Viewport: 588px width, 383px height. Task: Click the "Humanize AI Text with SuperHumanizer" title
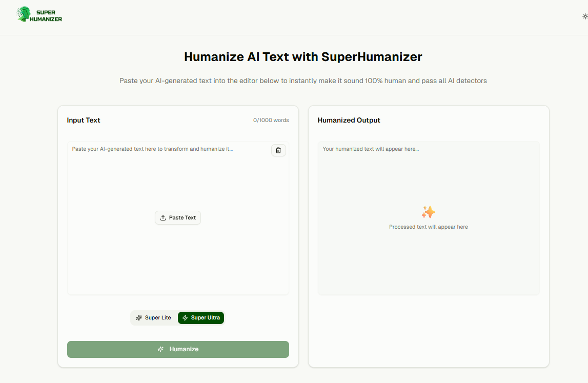click(303, 57)
